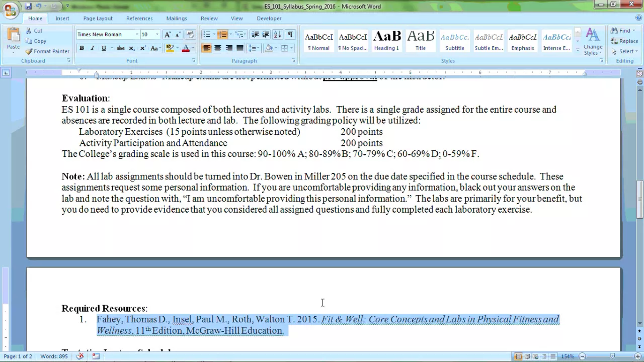The height and width of the screenshot is (362, 644).
Task: Toggle align text right
Action: point(229,48)
